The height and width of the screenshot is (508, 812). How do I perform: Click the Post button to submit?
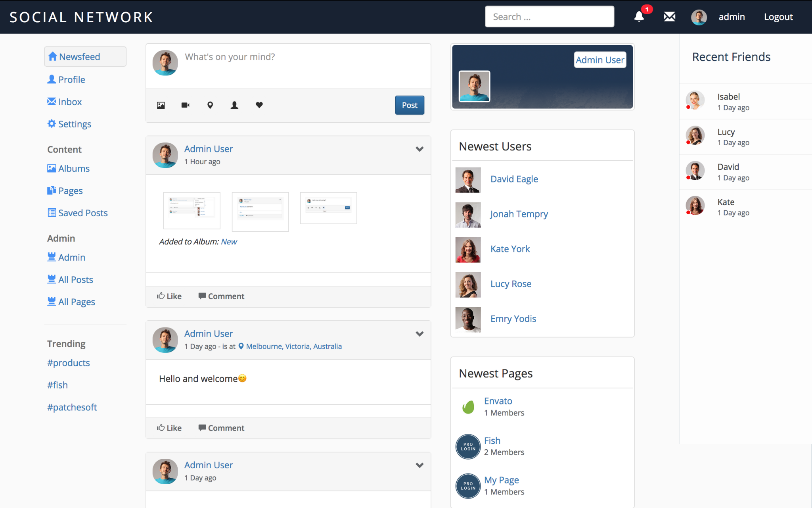point(409,105)
